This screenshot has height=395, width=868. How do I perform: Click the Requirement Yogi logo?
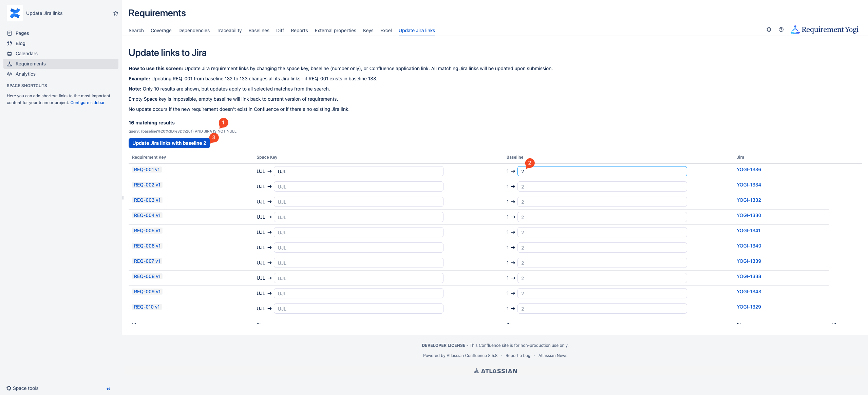point(825,30)
